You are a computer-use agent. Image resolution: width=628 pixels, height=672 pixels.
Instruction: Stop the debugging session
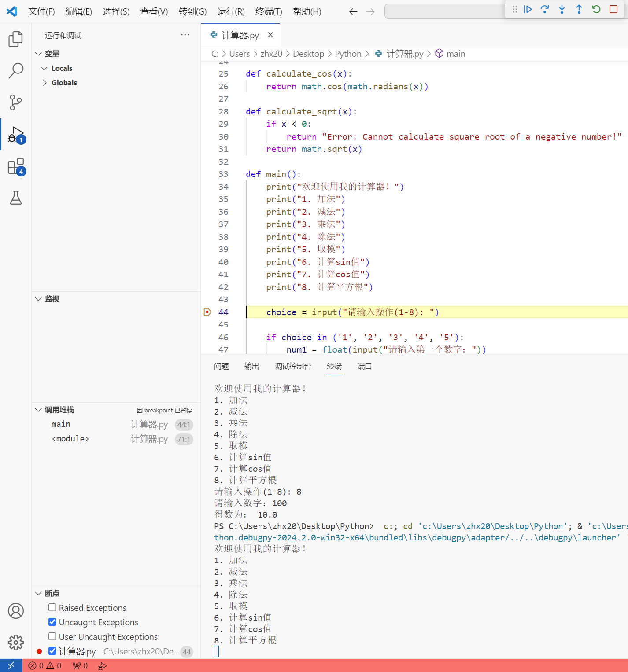613,9
